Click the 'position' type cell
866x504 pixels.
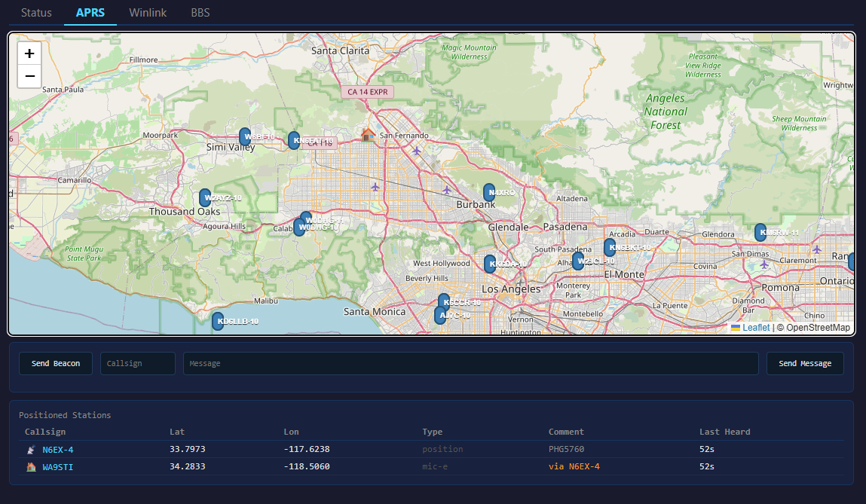tap(442, 449)
